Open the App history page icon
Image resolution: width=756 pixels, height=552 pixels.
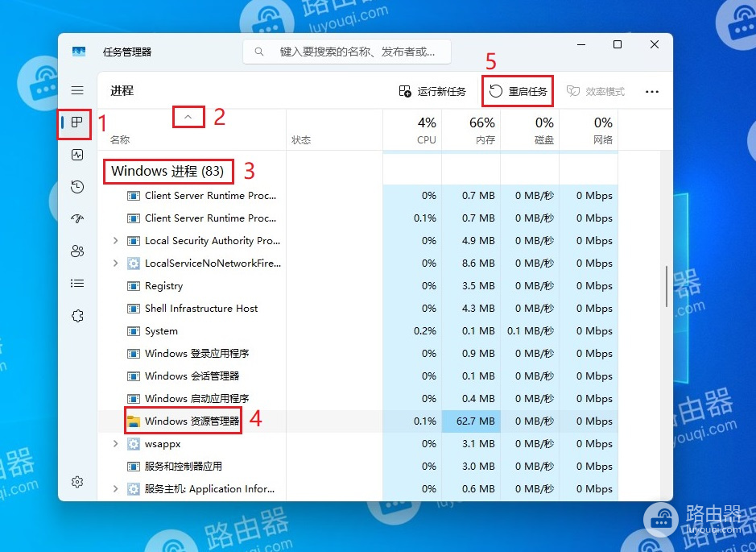(x=77, y=187)
